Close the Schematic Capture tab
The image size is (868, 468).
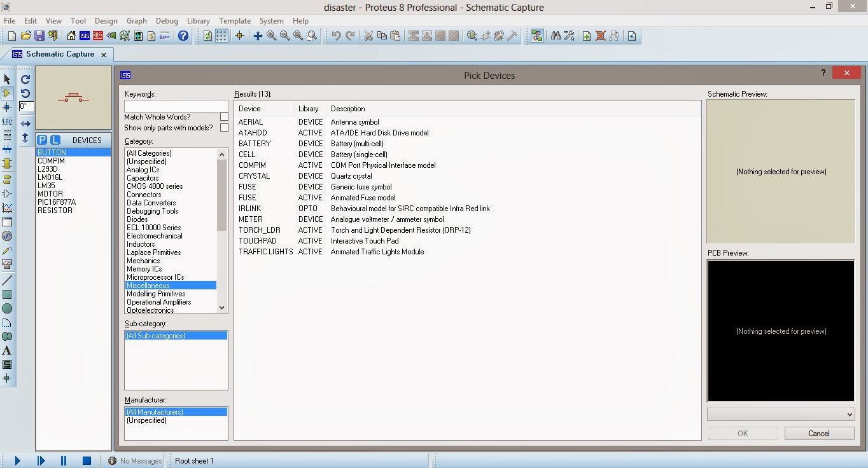(x=104, y=55)
